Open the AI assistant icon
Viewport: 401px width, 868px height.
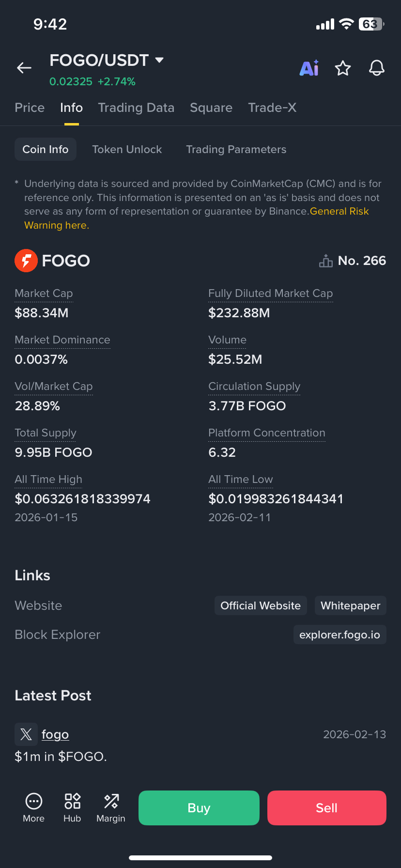(309, 68)
